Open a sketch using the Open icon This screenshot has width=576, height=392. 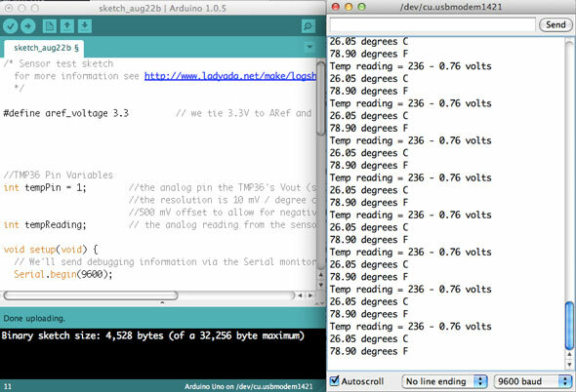[66, 26]
